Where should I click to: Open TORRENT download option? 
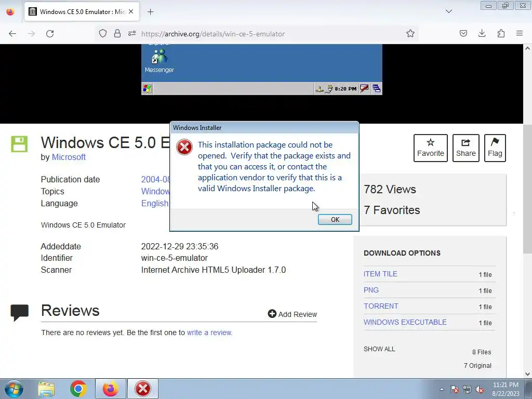(x=381, y=306)
